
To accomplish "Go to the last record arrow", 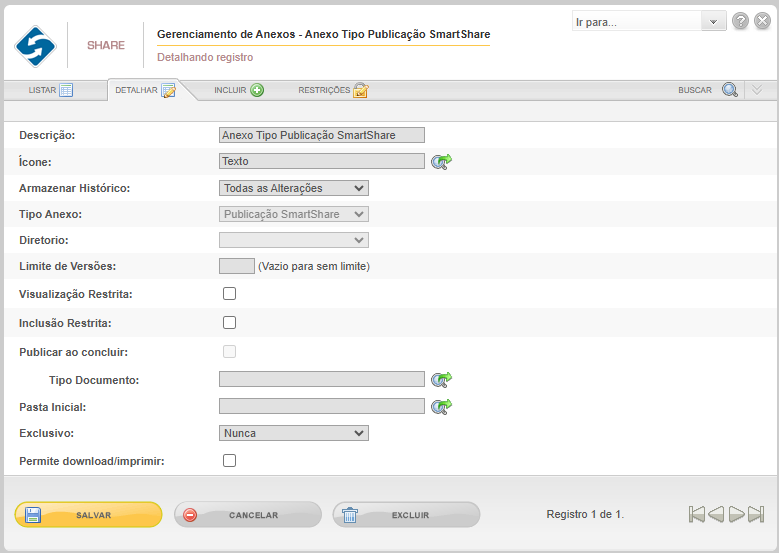I will pos(756,514).
